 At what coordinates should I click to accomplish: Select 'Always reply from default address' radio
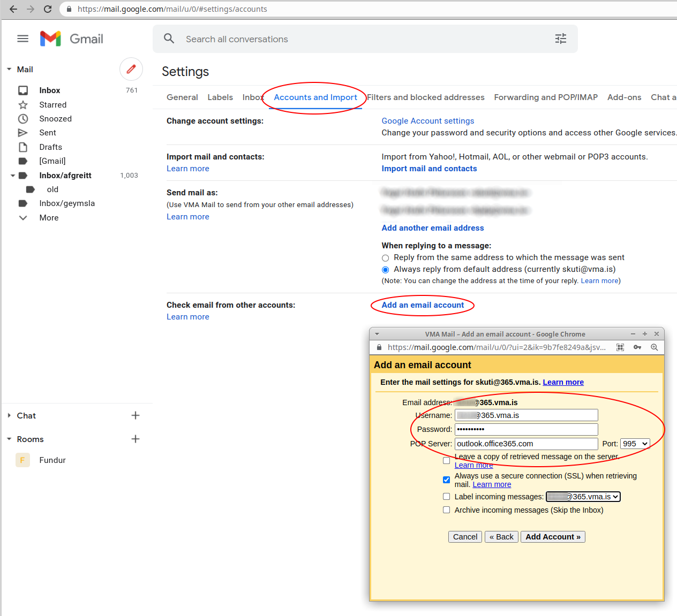click(x=385, y=270)
